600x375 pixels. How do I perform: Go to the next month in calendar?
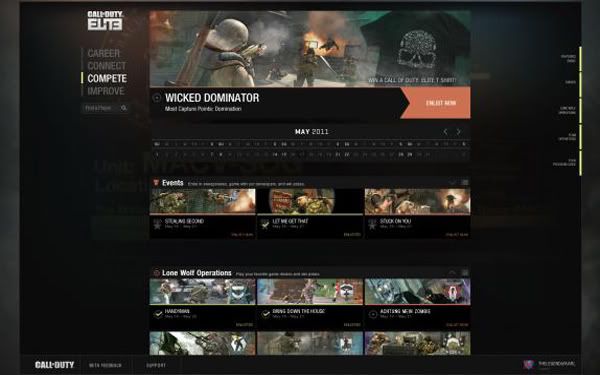coord(458,132)
